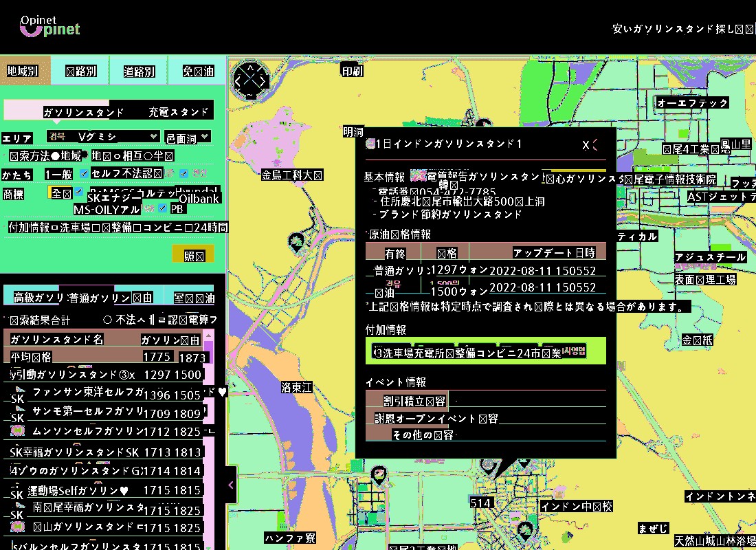Click the brand icon beside ムンソンセルフ station
The width and height of the screenshot is (756, 550).
click(18, 431)
